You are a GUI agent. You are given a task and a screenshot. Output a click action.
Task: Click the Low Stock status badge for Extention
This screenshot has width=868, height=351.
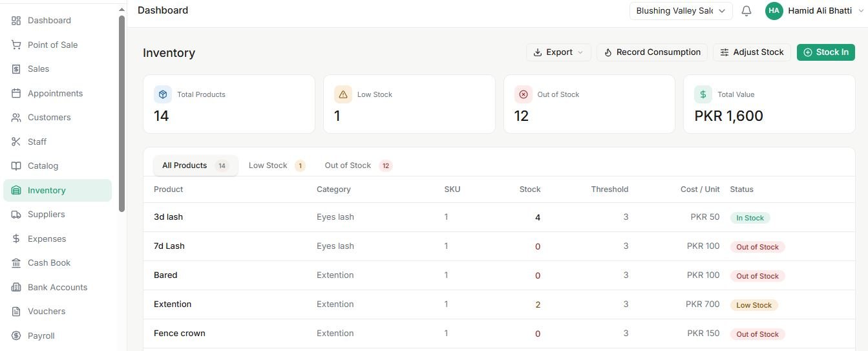(x=754, y=305)
